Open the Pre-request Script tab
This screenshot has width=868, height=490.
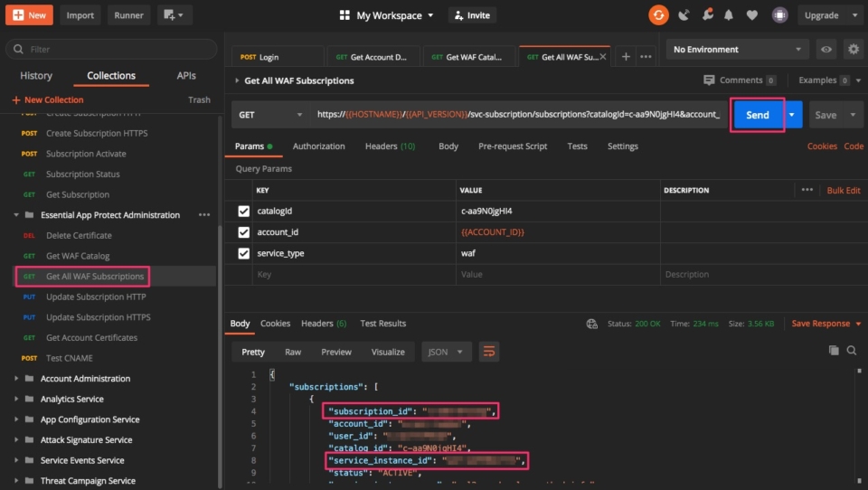click(x=513, y=146)
